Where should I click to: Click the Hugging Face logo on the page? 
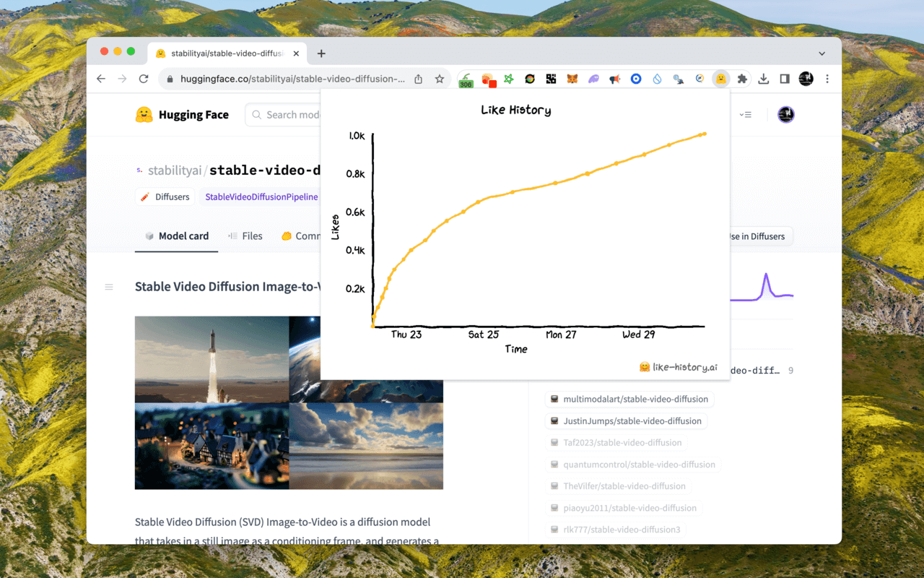click(x=182, y=114)
